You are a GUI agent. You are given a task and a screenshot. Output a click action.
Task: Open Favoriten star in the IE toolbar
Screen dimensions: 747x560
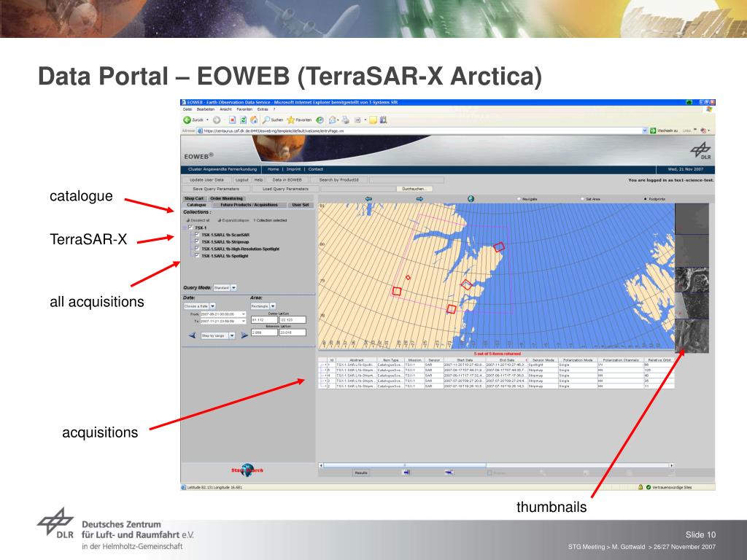pos(299,120)
